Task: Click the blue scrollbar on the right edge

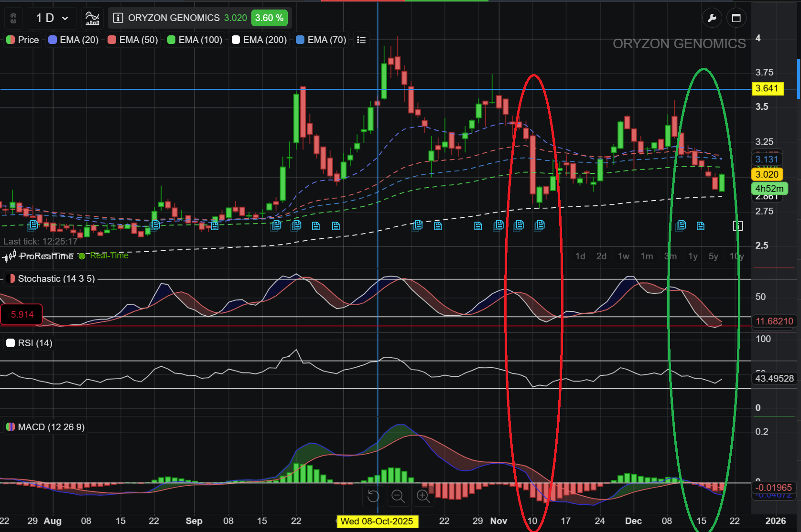Action: coord(799,79)
